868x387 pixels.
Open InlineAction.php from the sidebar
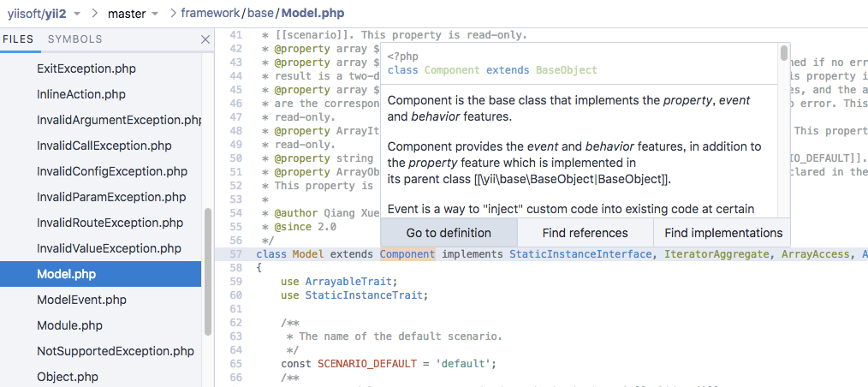pos(81,94)
